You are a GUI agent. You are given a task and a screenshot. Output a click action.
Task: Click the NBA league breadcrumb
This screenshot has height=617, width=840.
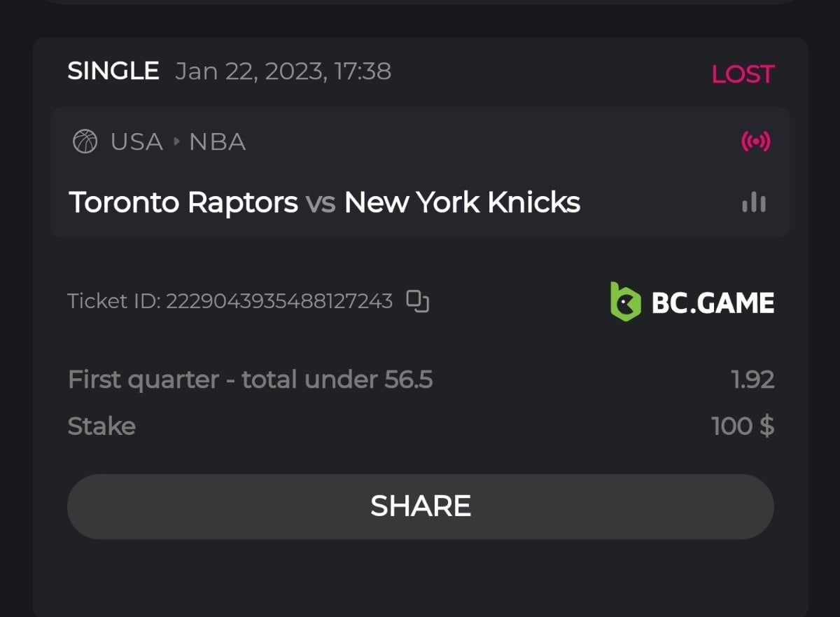[217, 142]
